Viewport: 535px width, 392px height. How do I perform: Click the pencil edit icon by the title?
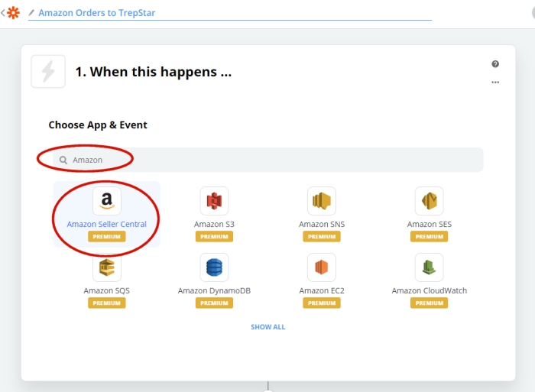coord(31,13)
